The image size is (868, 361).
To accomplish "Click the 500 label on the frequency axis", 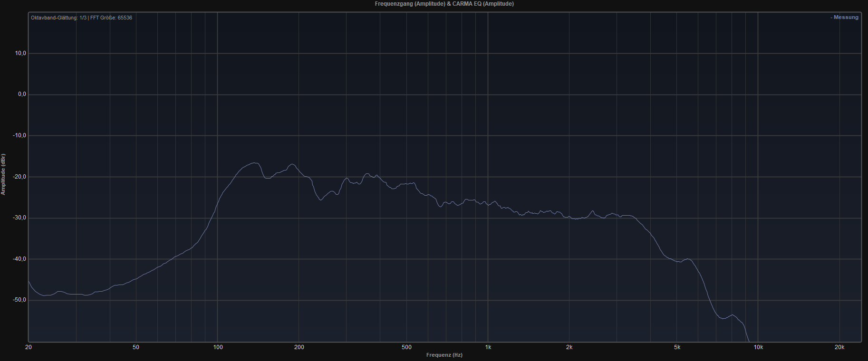I will click(406, 347).
